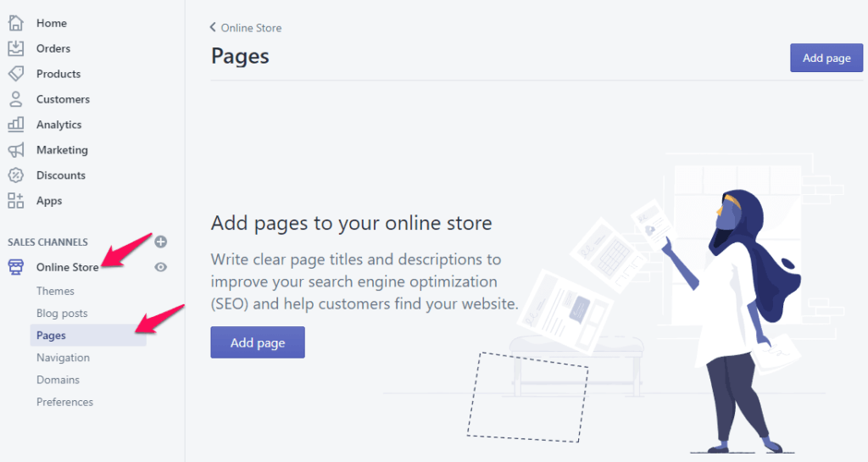Click the Online Store storefront icon
The image size is (868, 462).
tap(15, 268)
